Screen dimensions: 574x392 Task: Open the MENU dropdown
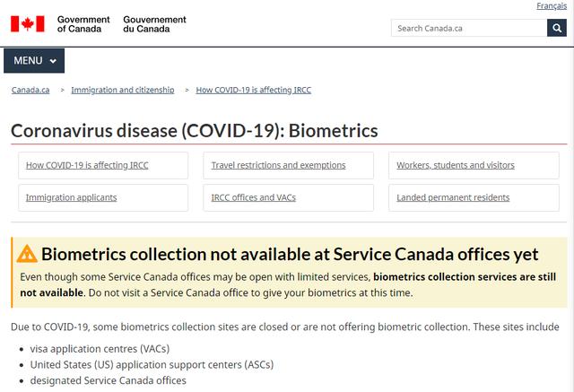point(34,61)
